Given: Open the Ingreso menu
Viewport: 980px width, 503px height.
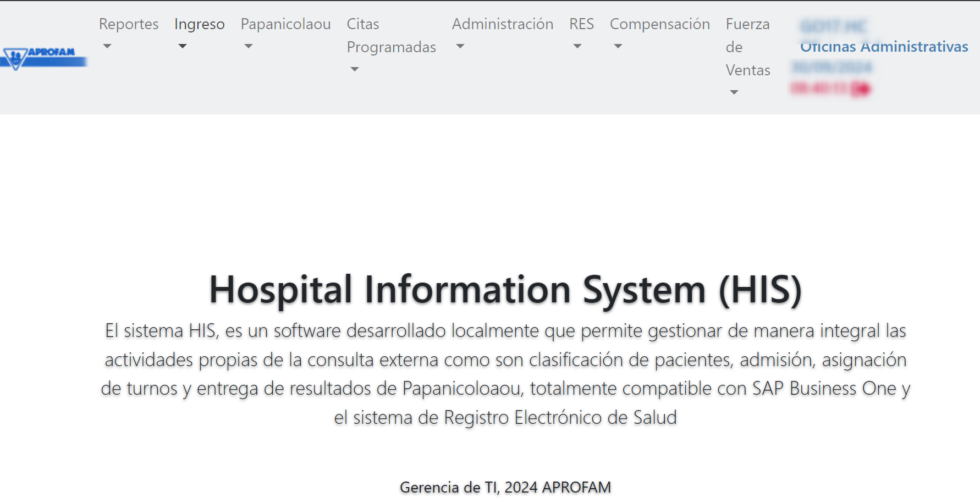Looking at the screenshot, I should 200,35.
